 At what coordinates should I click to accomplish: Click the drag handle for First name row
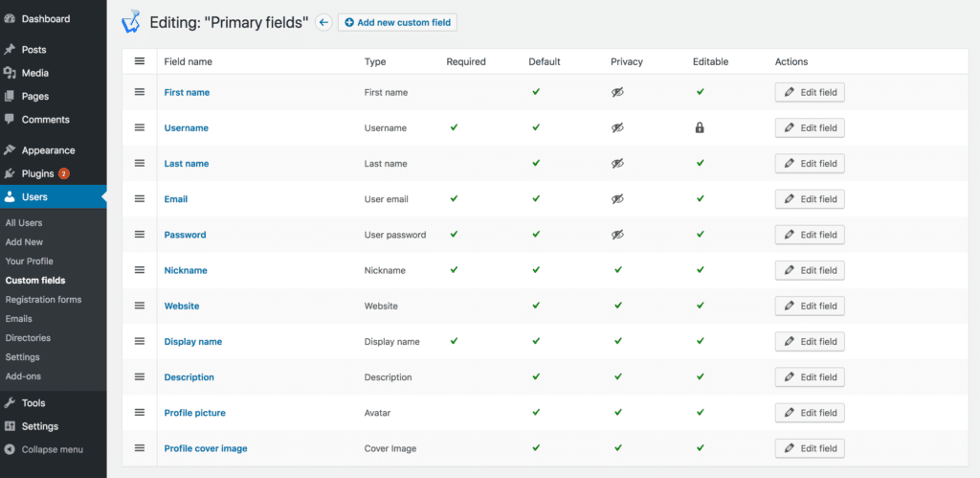[x=140, y=92]
